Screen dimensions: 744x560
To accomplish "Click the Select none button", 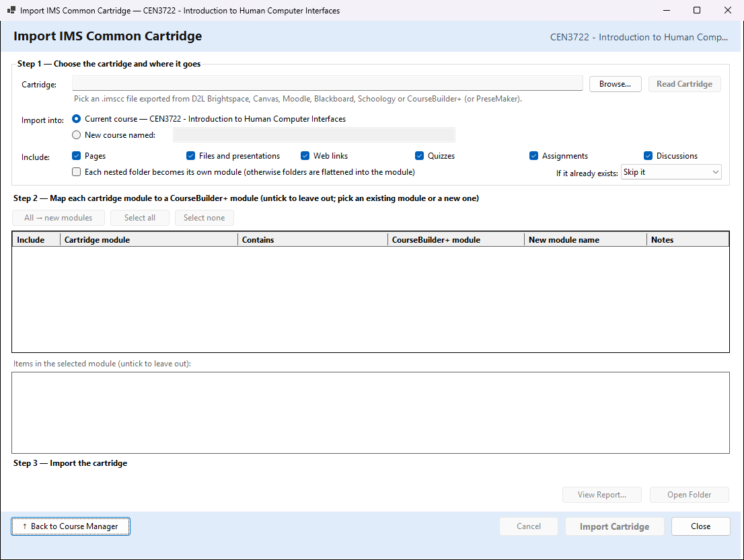I will (x=204, y=218).
